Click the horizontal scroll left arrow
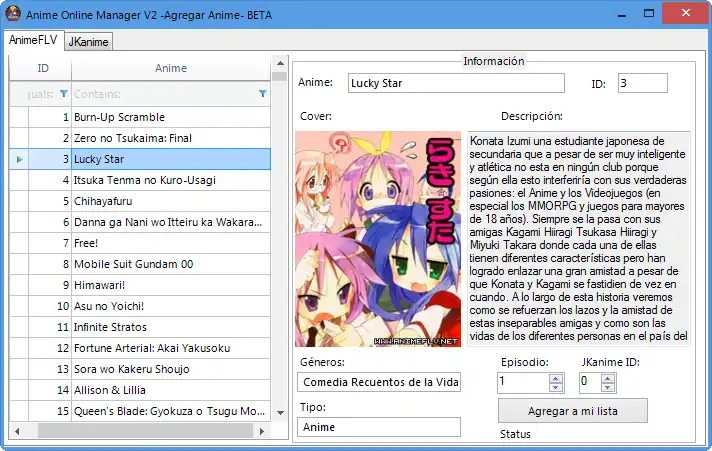This screenshot has width=712, height=451. click(17, 431)
